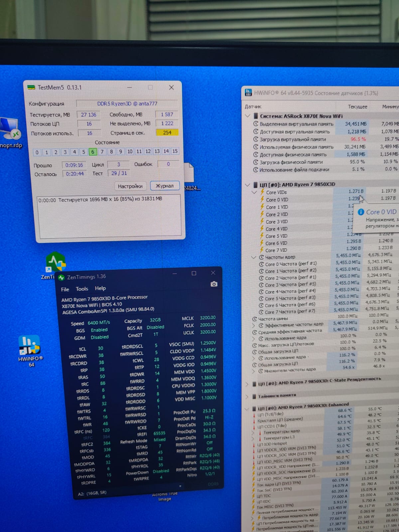This screenshot has height=532, width=399.
Task: Open the ZenTimings File menu
Action: point(65,289)
